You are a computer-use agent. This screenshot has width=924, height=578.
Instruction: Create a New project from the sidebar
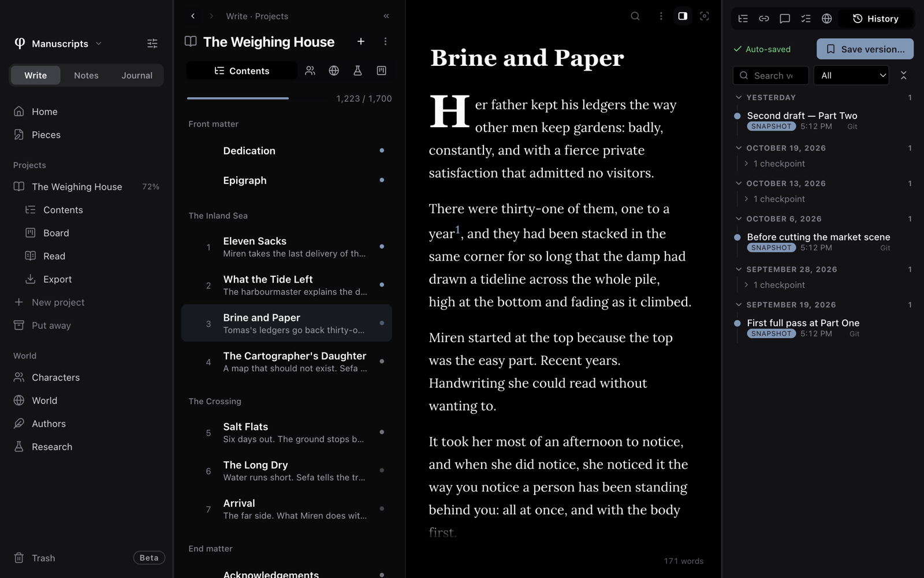50,302
